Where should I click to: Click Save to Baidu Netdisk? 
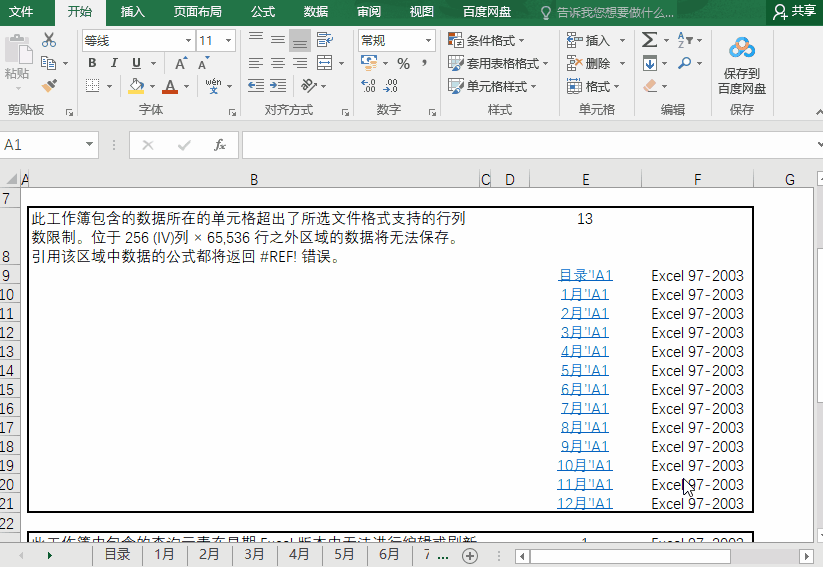pos(742,66)
